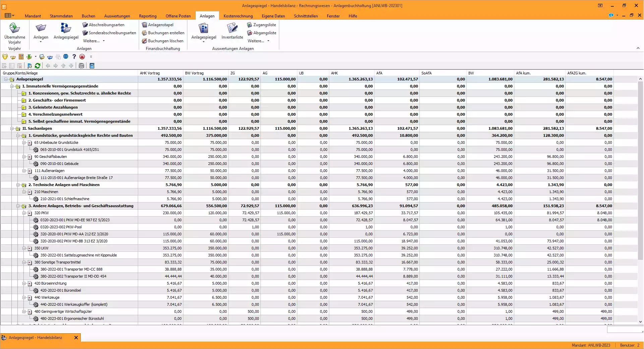Click the column selection icon with cursor
This screenshot has width=644, height=349.
(30, 66)
